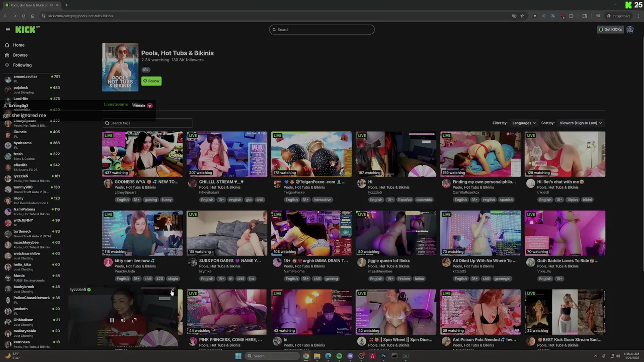Open File Explorer from the taskbar
This screenshot has width=644, height=362.
point(317,356)
